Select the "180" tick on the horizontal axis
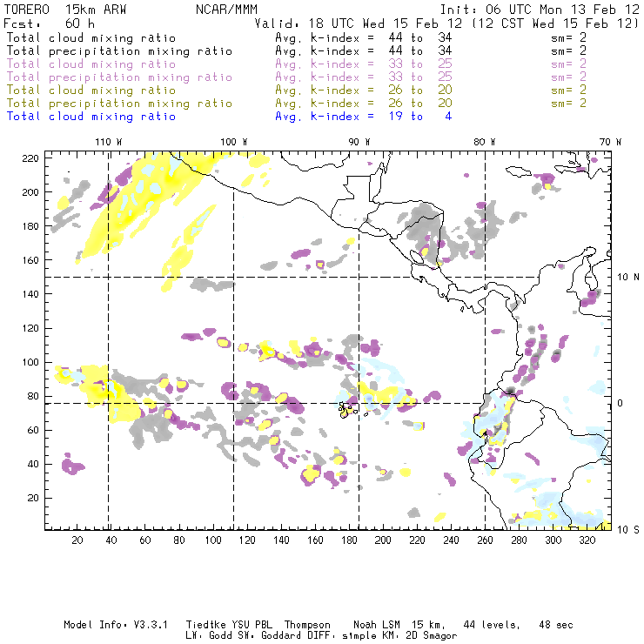The height and width of the screenshot is (644, 644). tap(349, 540)
